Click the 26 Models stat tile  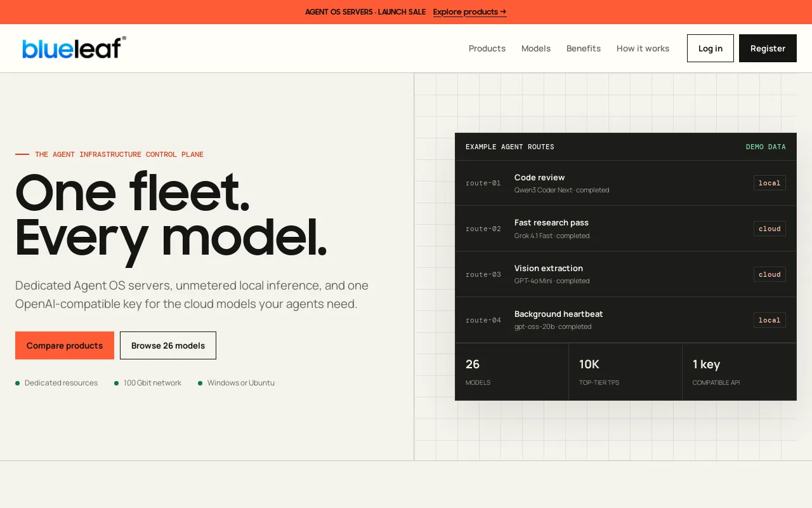pyautogui.click(x=512, y=372)
